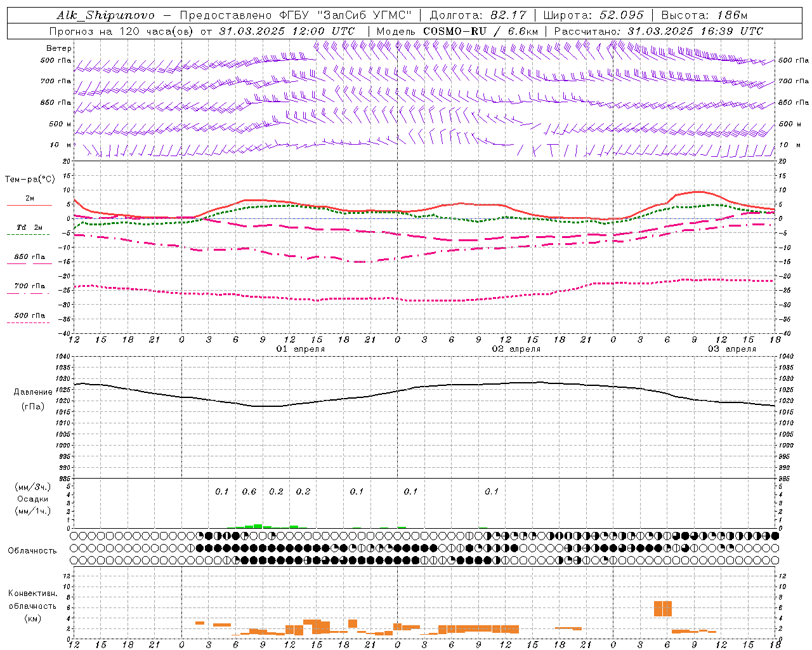Click the Облачность cloud cover label
This screenshot has height=650, width=812.
32,551
